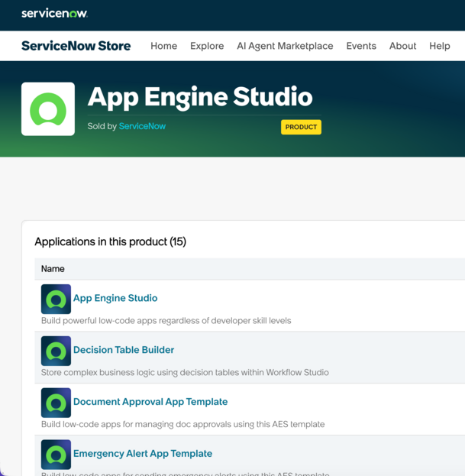Open the Decision Table Builder link

(124, 350)
